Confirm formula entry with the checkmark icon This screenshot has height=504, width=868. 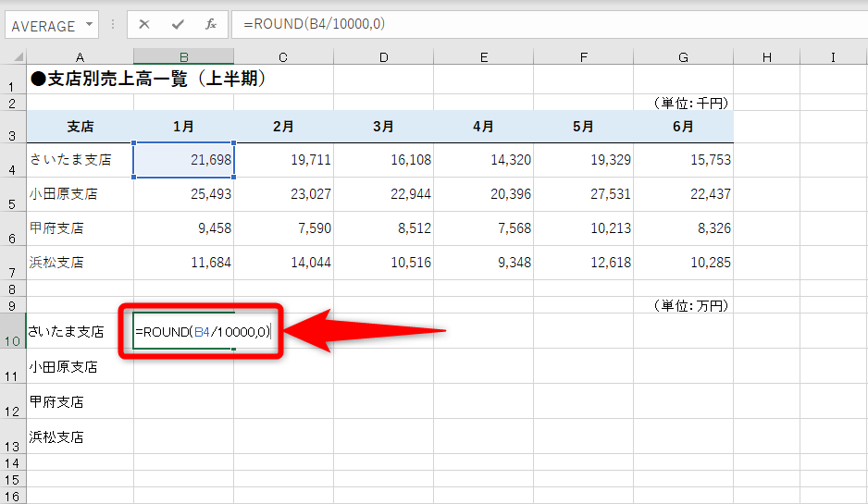click(x=178, y=24)
